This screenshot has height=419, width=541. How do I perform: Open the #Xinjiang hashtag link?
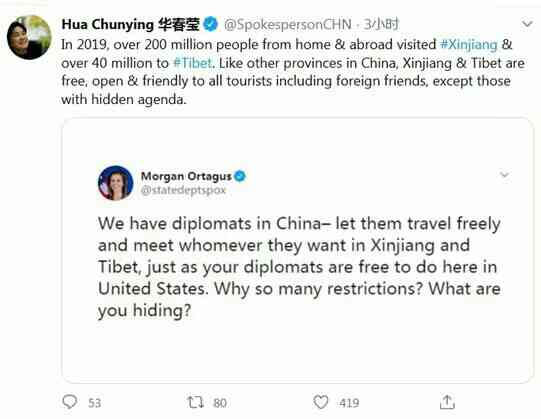469,45
